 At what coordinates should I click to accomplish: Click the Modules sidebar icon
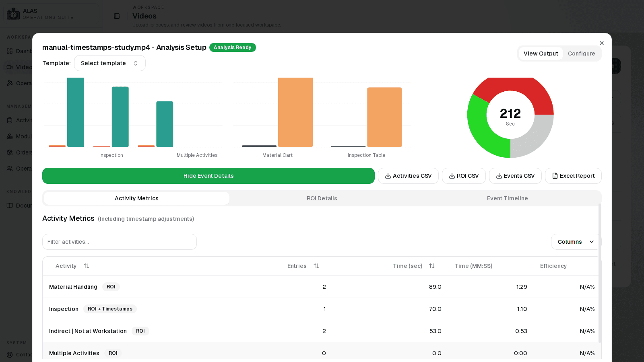[10, 136]
